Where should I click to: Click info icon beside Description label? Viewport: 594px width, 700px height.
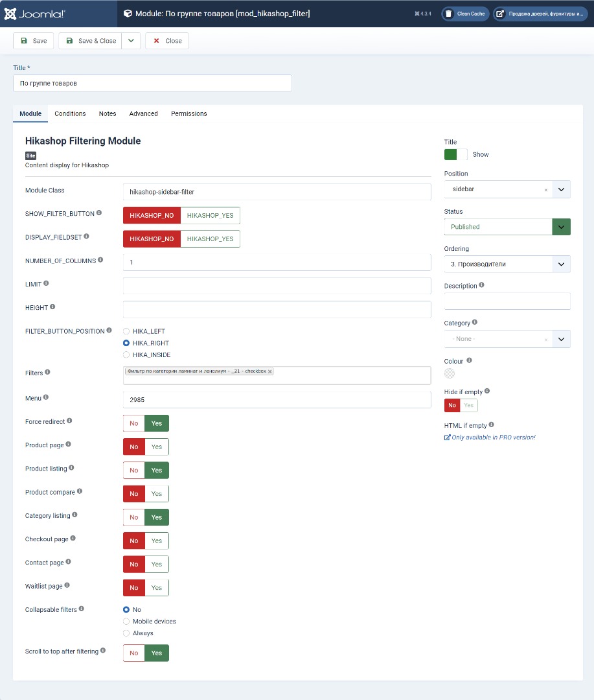(481, 285)
